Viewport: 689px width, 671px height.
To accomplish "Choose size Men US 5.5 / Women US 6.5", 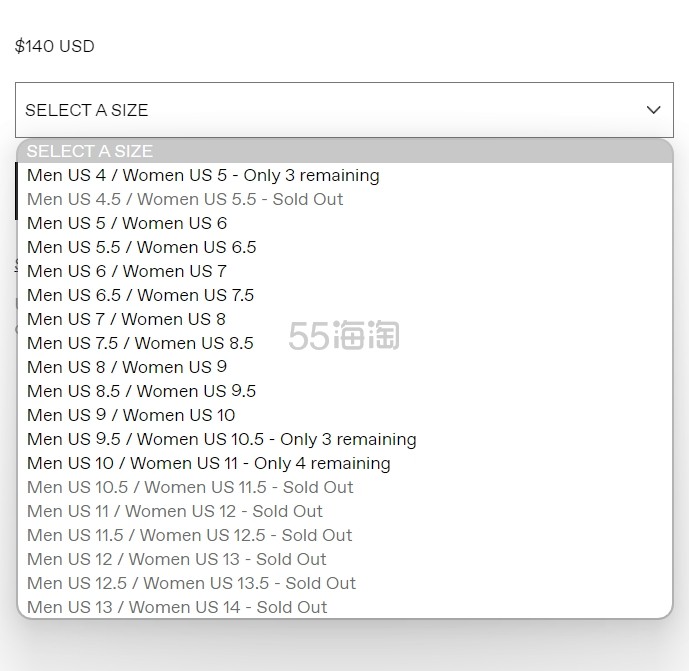I will [141, 247].
